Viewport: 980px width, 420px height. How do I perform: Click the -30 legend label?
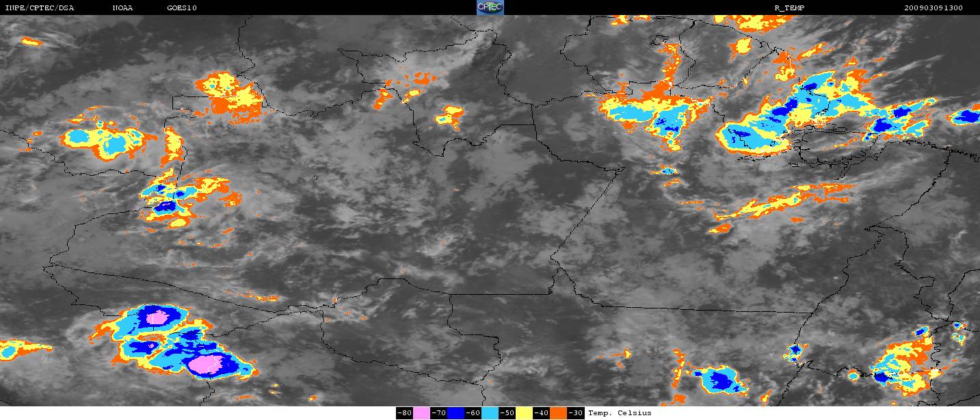(x=575, y=413)
